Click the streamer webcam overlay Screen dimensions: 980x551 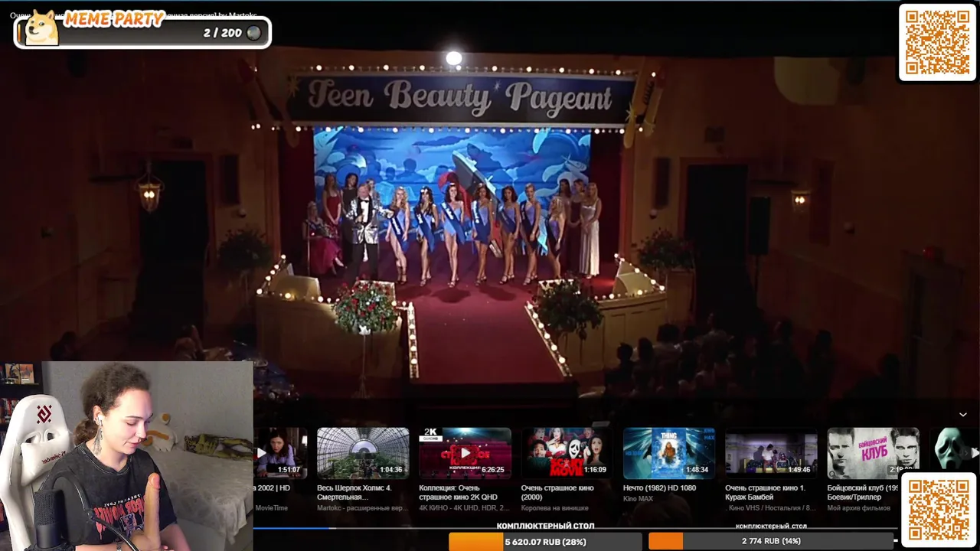coord(126,456)
